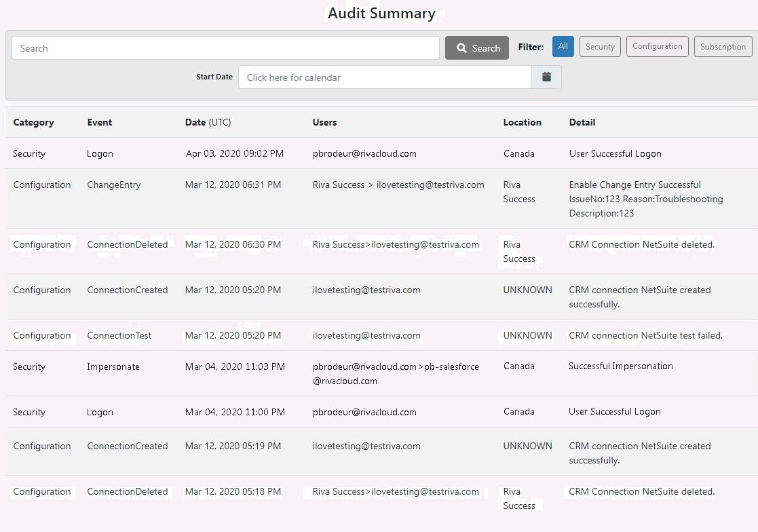Select ConnectionCreated event at 05:19 PM row
Screen dimensions: 758x532
127,446
